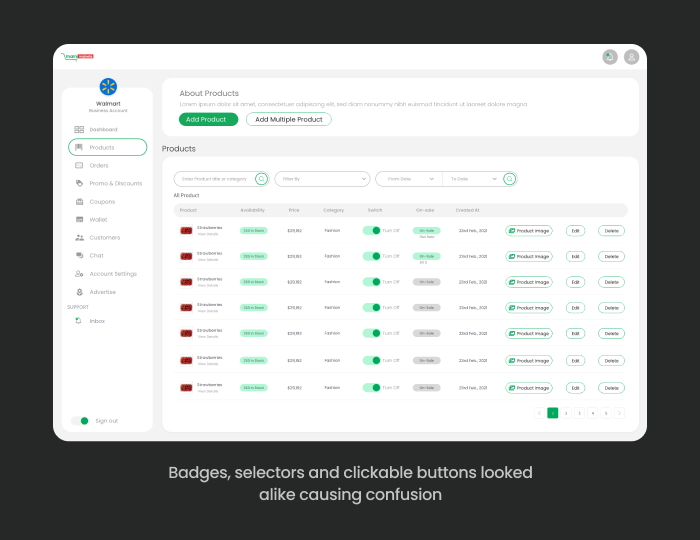Screen dimensions: 700x540
Task: Open Coupons in the sidebar
Action: pyautogui.click(x=102, y=202)
